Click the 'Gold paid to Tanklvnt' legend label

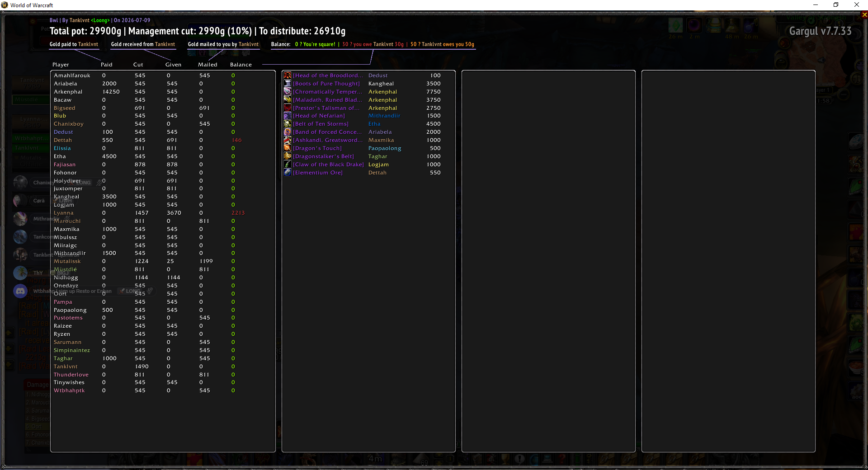coord(74,44)
